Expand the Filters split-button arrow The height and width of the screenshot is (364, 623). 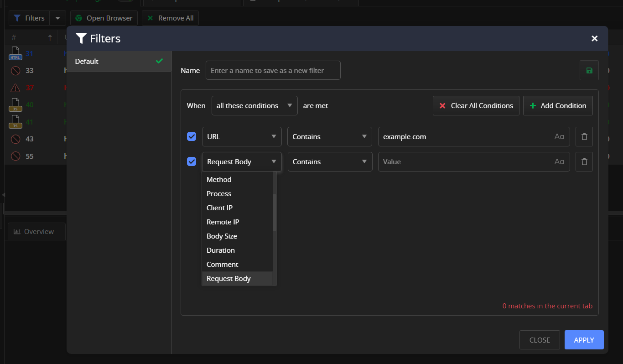click(x=57, y=18)
